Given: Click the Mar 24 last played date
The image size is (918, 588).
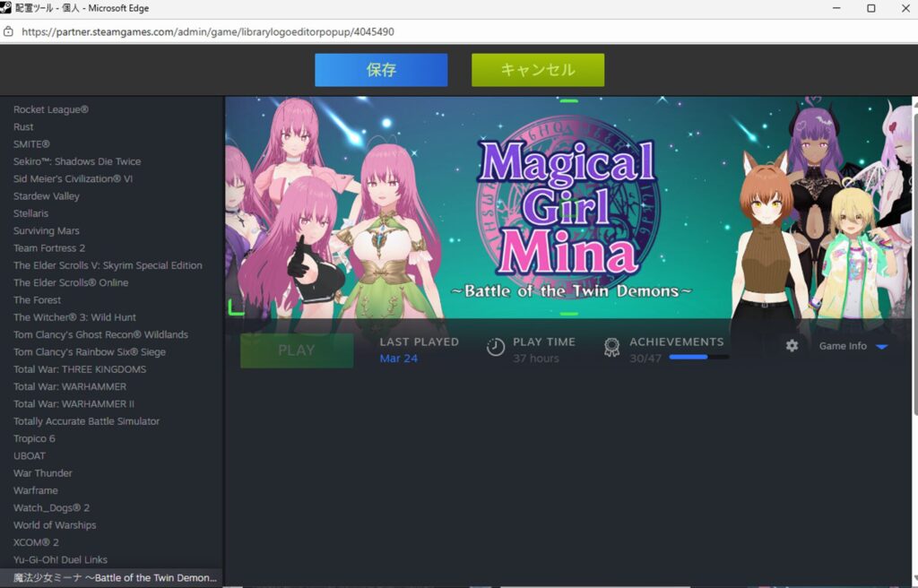Looking at the screenshot, I should pyautogui.click(x=398, y=359).
